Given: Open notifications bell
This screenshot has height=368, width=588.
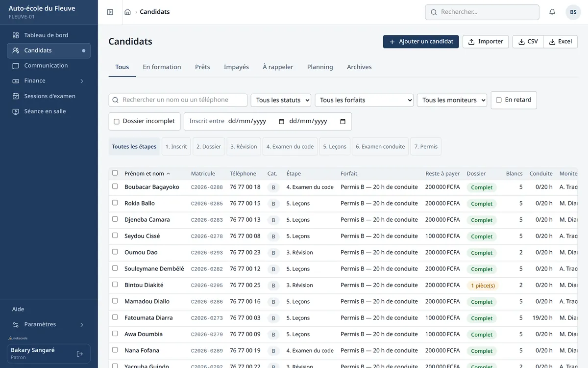Looking at the screenshot, I should pos(552,12).
